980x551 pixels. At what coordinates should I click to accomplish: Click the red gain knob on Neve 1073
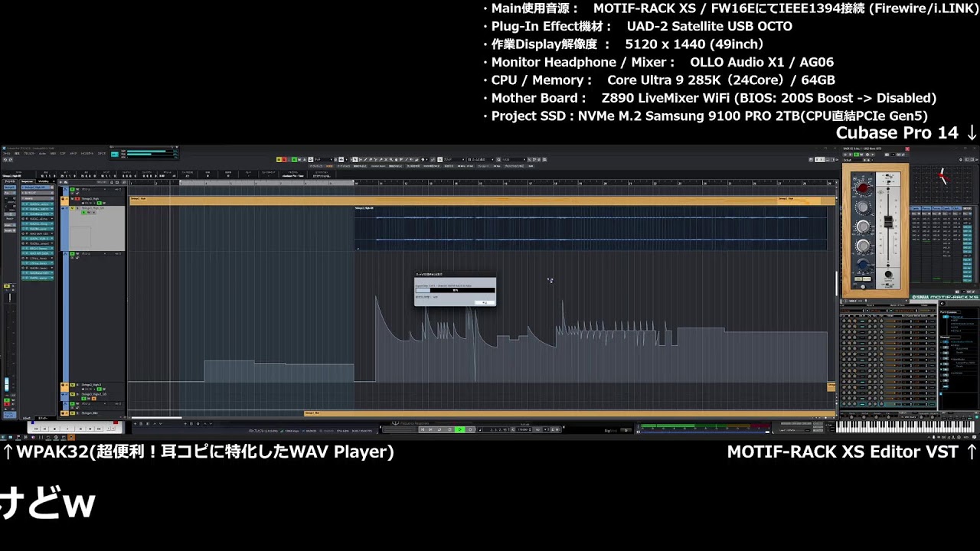tap(864, 187)
